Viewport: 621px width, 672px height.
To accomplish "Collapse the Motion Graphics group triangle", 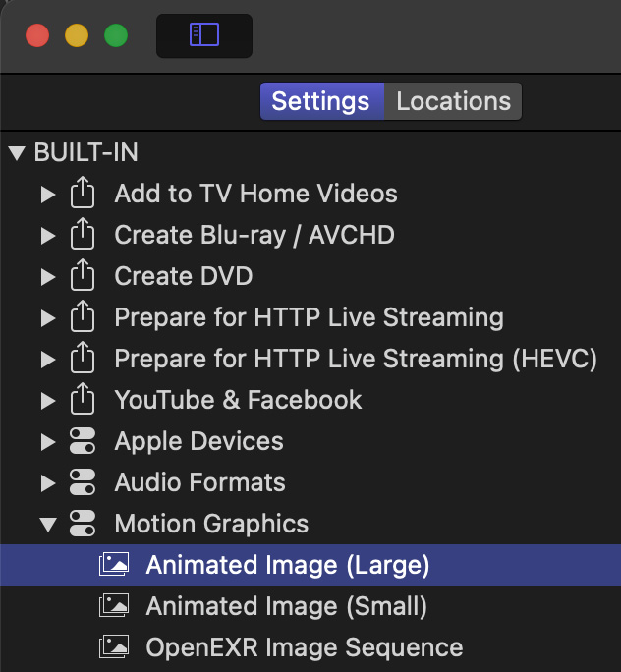I will click(x=48, y=525).
